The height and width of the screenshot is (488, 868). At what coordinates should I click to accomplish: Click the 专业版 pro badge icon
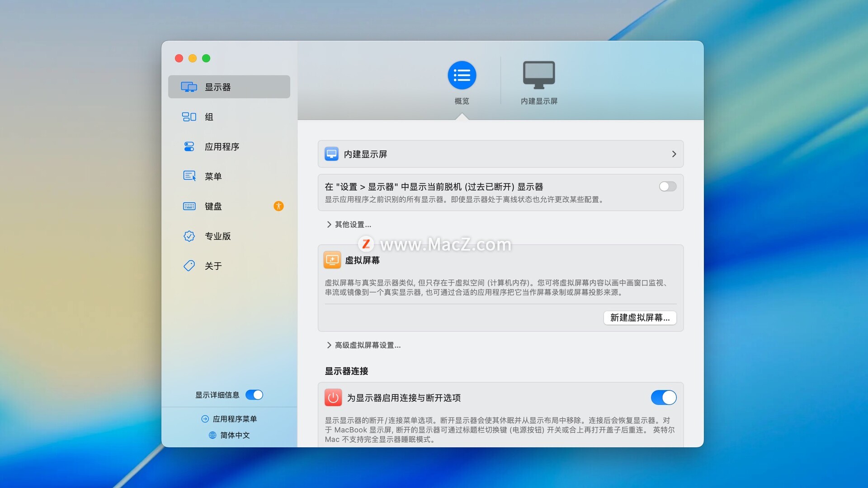click(x=189, y=236)
